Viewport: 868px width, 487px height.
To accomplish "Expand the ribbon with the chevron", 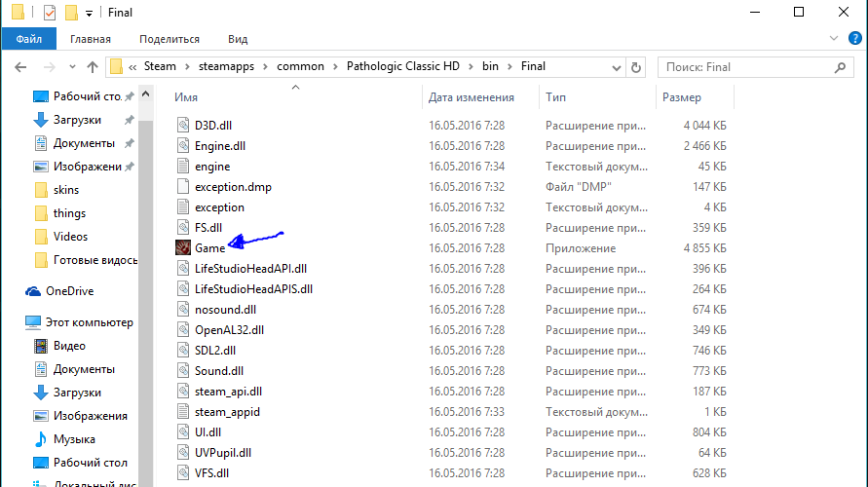I will pyautogui.click(x=834, y=38).
